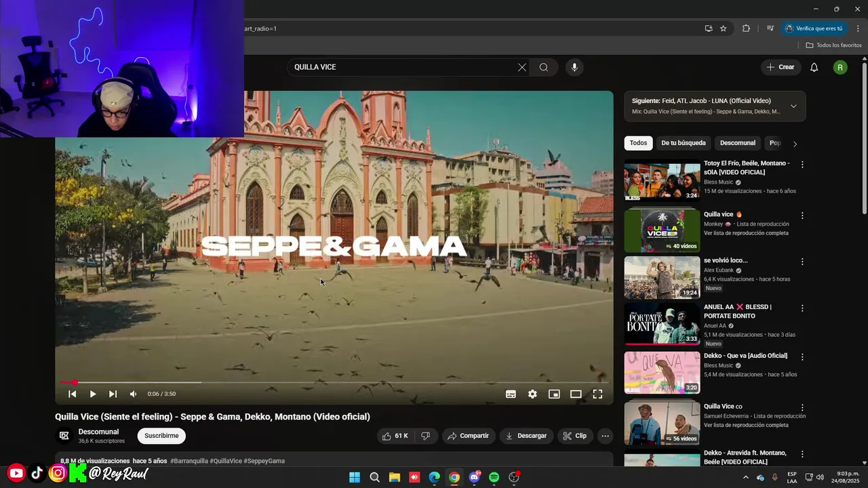This screenshot has height=488, width=868.
Task: Clear the QUILLA VICE search text
Action: (x=522, y=67)
